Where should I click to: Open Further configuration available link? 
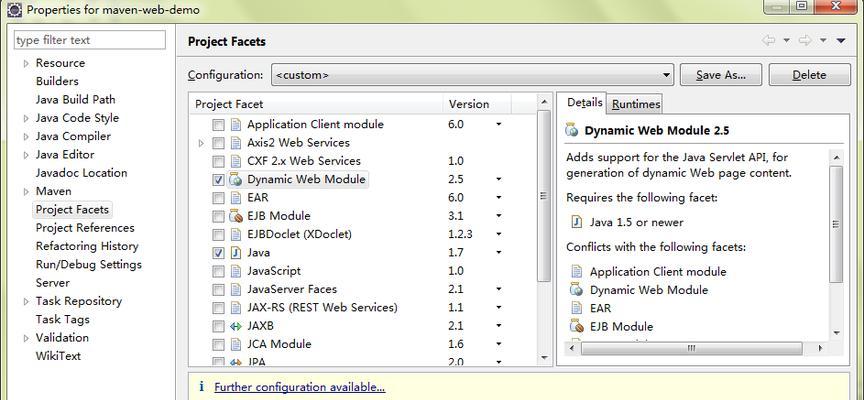pos(300,387)
